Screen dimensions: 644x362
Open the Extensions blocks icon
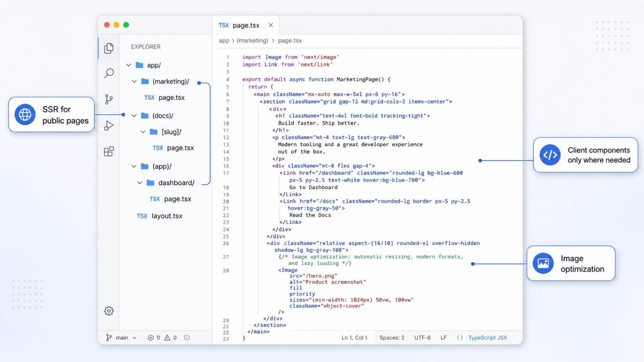pyautogui.click(x=109, y=151)
